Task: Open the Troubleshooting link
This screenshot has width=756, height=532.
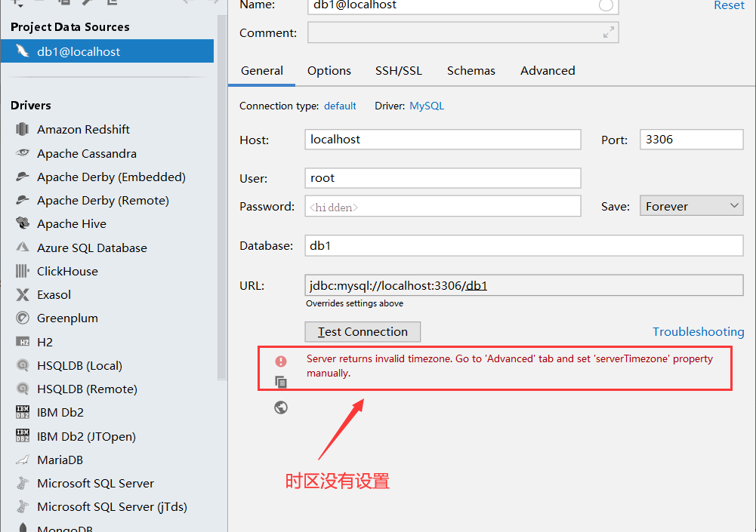Action: (698, 331)
